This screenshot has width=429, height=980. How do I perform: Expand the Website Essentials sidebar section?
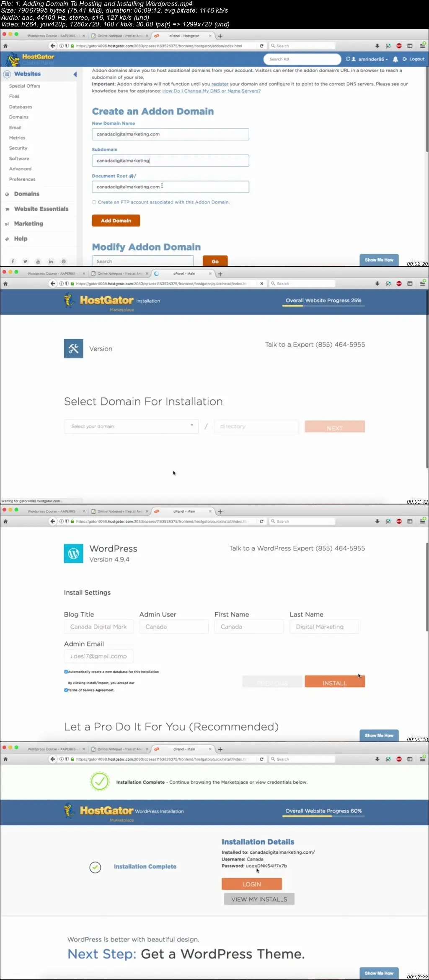pos(41,209)
